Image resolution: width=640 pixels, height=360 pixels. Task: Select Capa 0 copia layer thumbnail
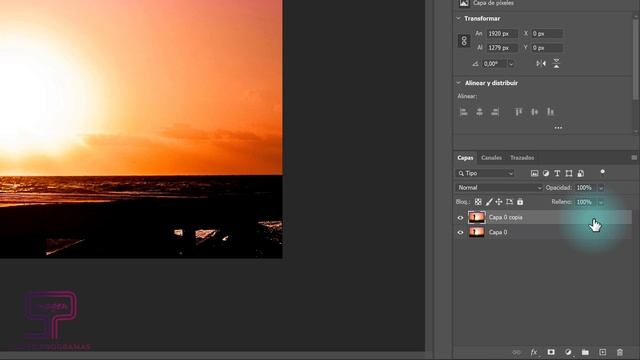point(476,218)
